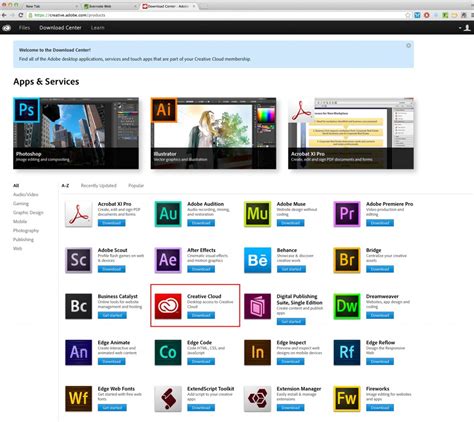474x422 pixels.
Task: Filter apps by Graphic Design category
Action: [28, 212]
